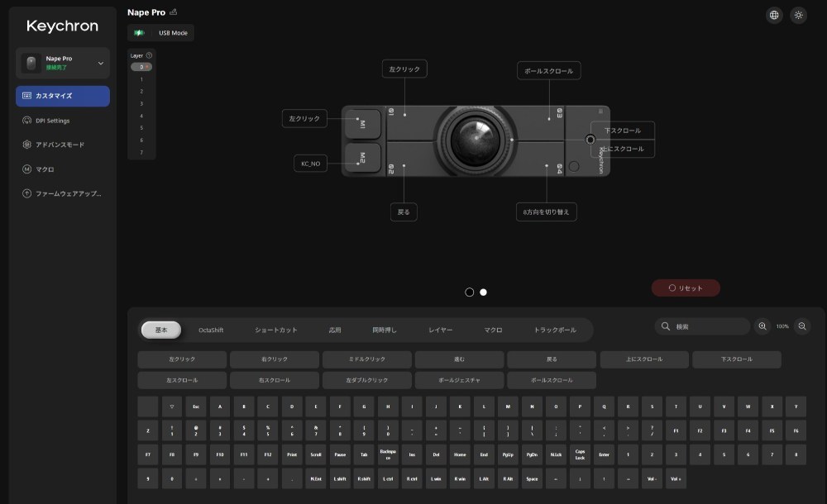Screen dimensions: 827x504
Task: Click the ボールスクロール label above the device
Action: [548, 71]
